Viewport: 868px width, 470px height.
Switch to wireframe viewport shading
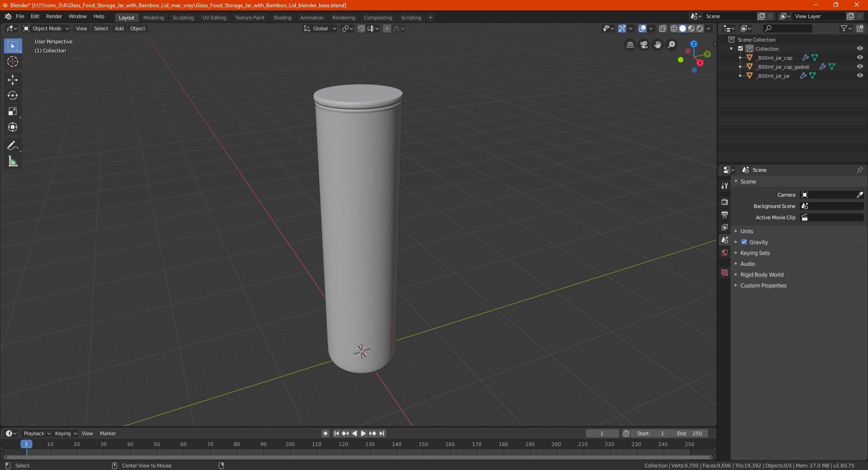pos(674,28)
